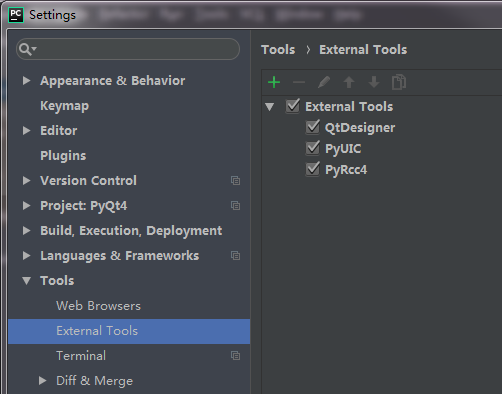Click the edit pencil icon

(324, 82)
